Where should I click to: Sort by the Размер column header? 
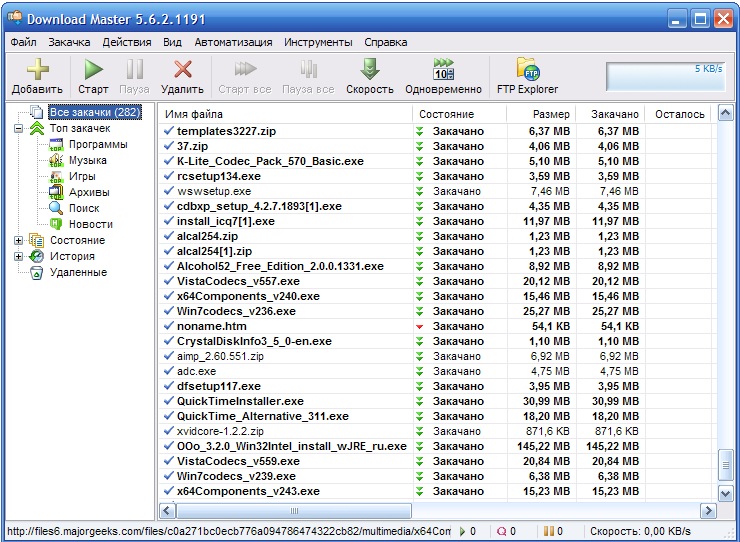coord(550,114)
